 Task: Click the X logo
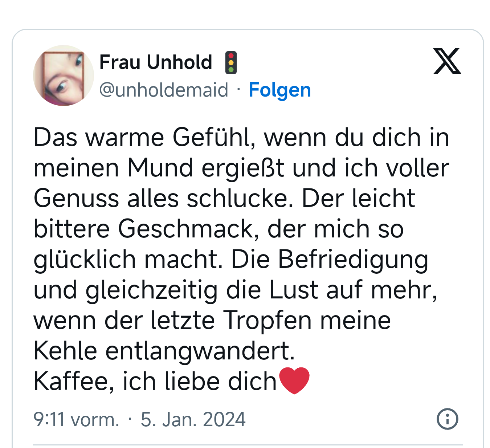(447, 61)
